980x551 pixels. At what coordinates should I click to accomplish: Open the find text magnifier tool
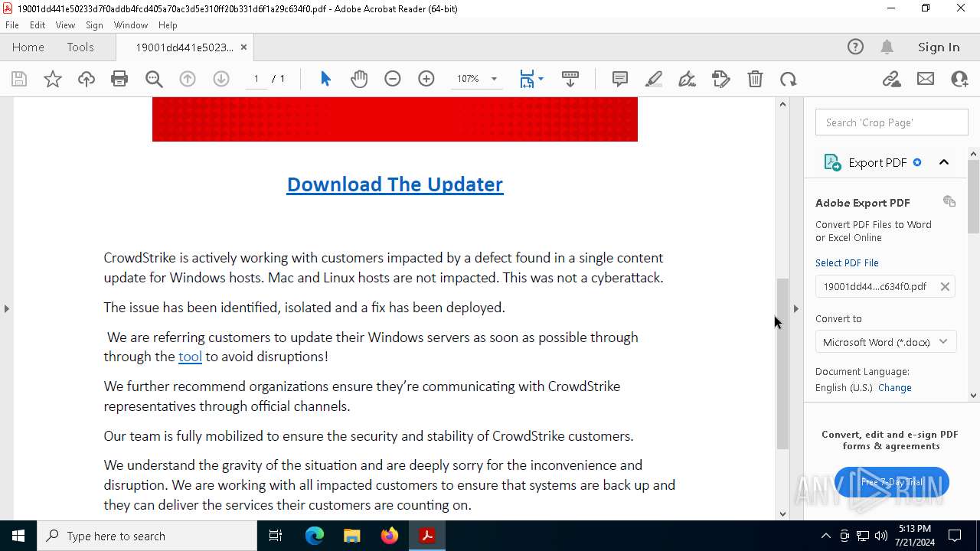[154, 79]
